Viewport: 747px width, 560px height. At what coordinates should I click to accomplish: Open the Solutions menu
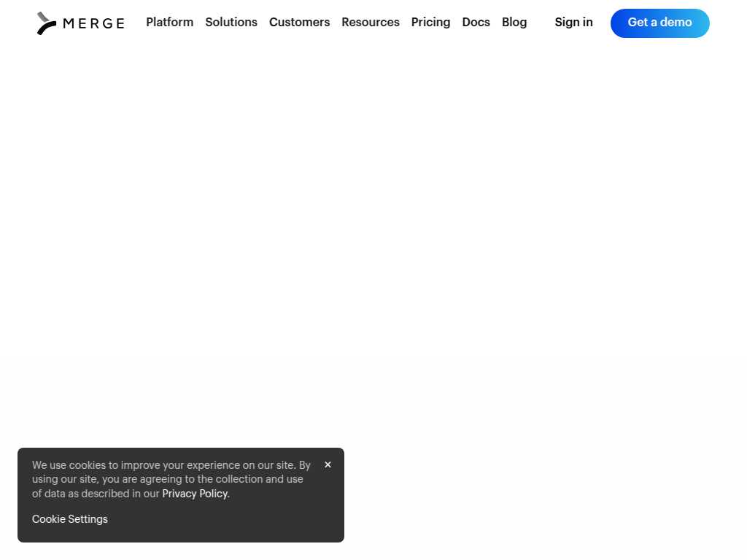pyautogui.click(x=231, y=23)
